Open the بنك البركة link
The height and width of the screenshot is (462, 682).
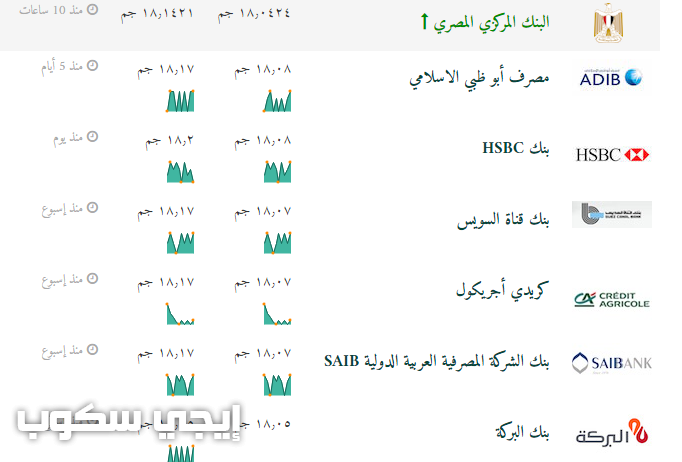(522, 432)
